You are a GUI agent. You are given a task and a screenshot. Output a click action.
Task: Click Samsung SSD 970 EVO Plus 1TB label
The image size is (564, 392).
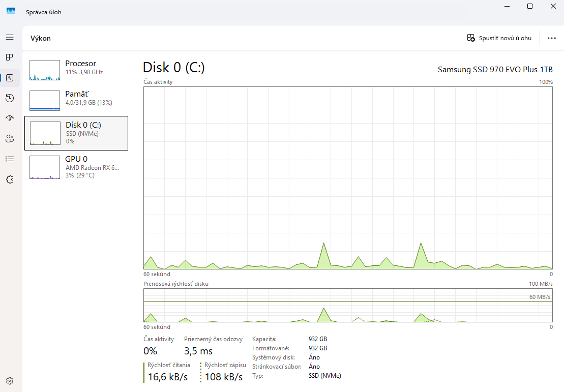(495, 70)
